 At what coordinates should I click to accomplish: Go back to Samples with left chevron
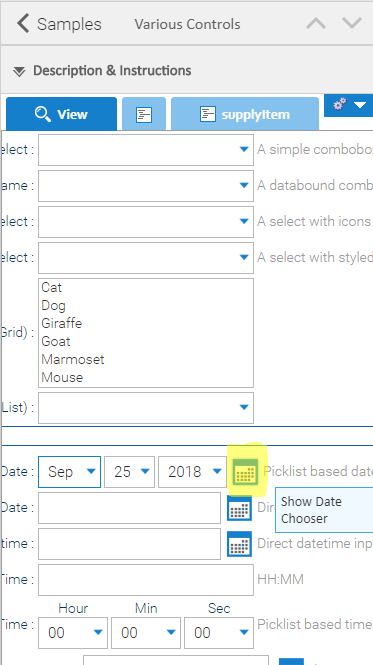[23, 23]
